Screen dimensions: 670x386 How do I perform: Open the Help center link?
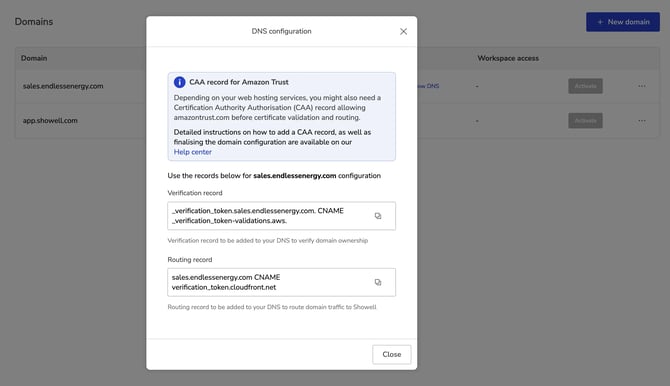point(192,152)
